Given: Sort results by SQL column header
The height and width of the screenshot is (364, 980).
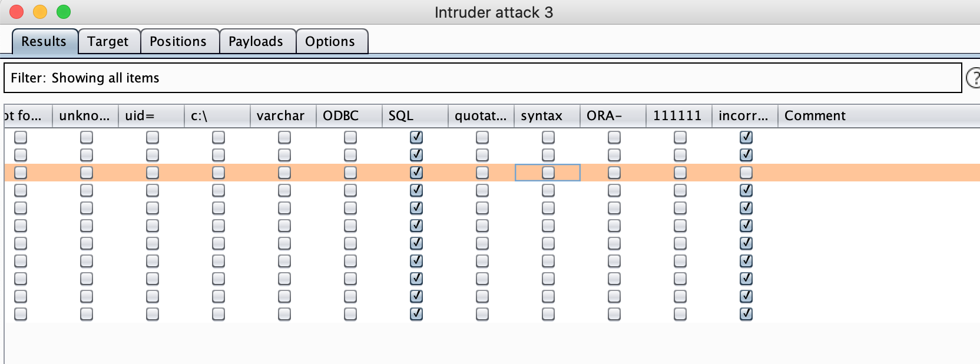Looking at the screenshot, I should pos(415,116).
